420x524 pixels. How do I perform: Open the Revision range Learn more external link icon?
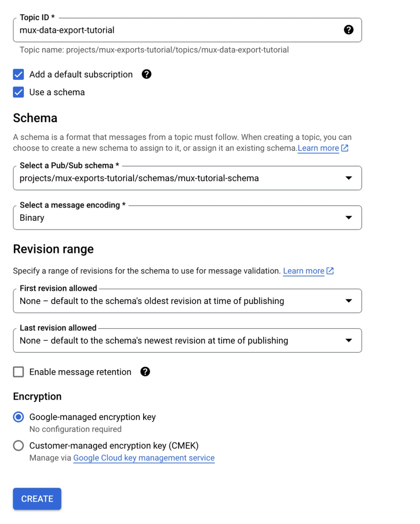tap(330, 271)
